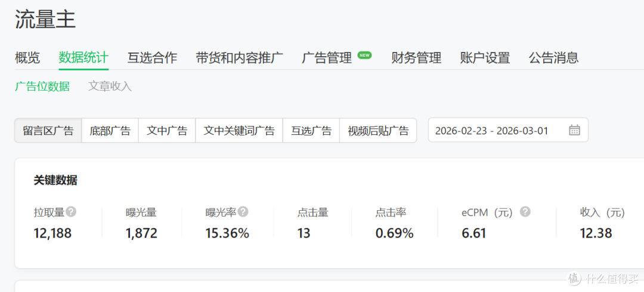
Task: Choose the 底部广告 filter button
Action: point(110,131)
